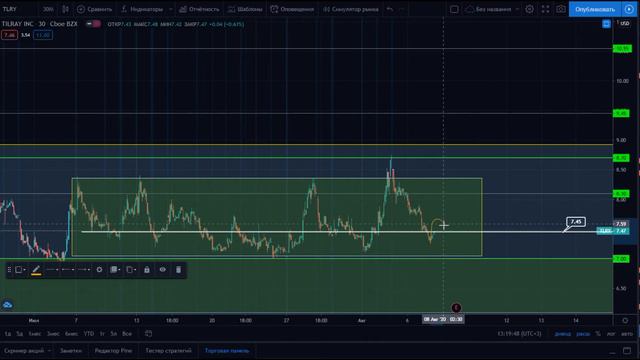This screenshot has width=640, height=360.
Task: Select the 5д date range
Action: pyautogui.click(x=20, y=333)
